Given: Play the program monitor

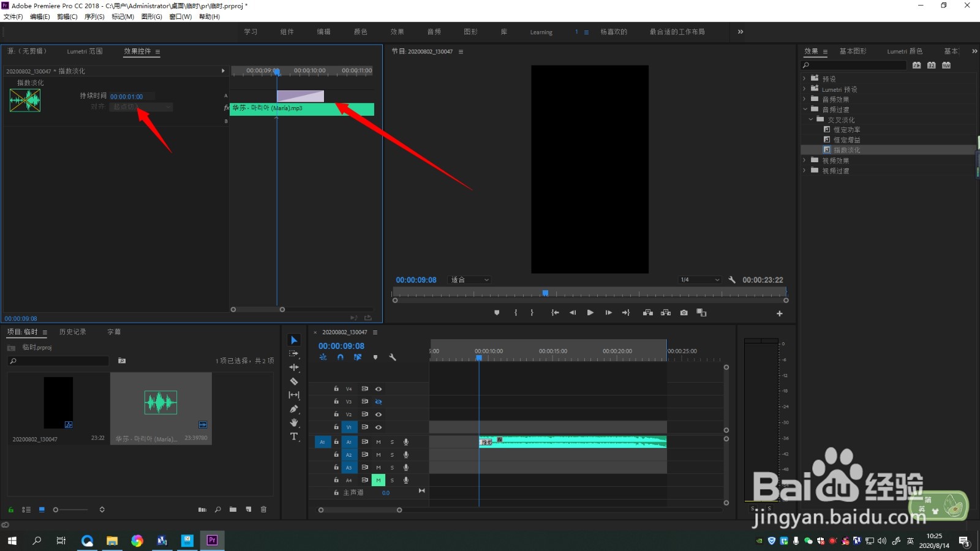Looking at the screenshot, I should [590, 313].
